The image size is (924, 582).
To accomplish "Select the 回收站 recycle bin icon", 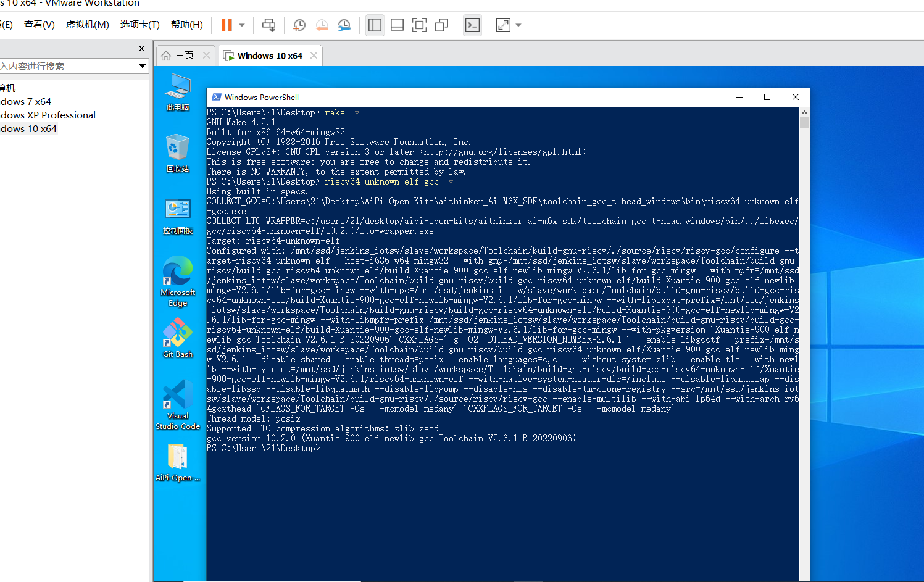I will [178, 153].
